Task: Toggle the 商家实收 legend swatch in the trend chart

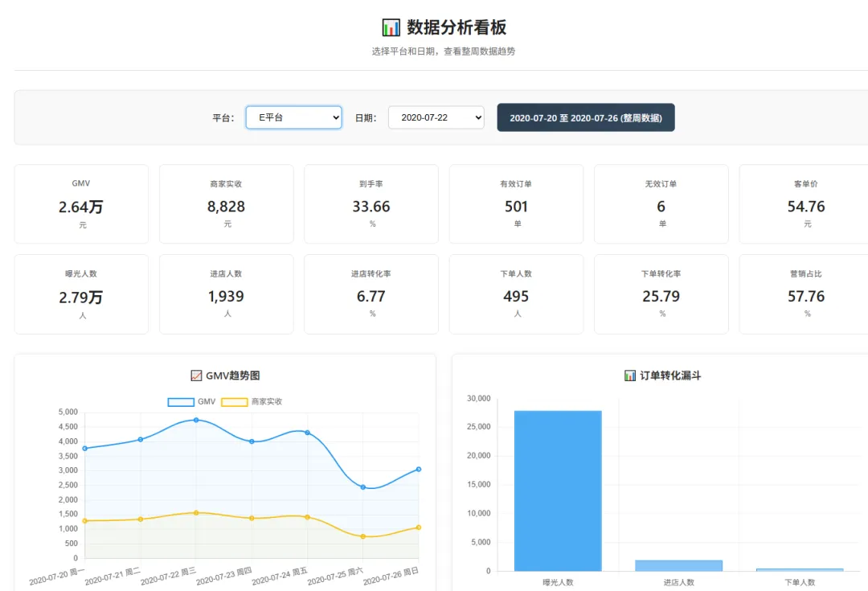Action: pos(234,402)
